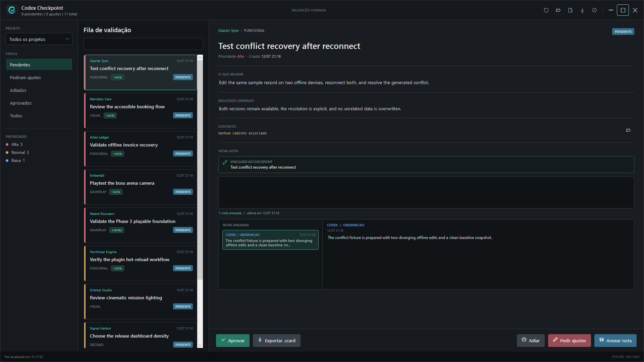Open the folder icon in the title bar
The height and width of the screenshot is (362, 644).
[x=558, y=10]
